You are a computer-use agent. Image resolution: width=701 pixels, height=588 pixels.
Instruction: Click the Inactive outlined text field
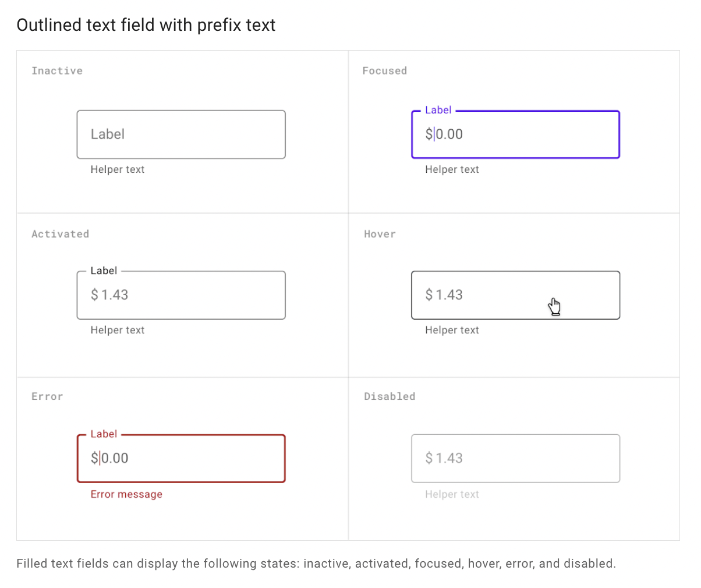click(181, 134)
